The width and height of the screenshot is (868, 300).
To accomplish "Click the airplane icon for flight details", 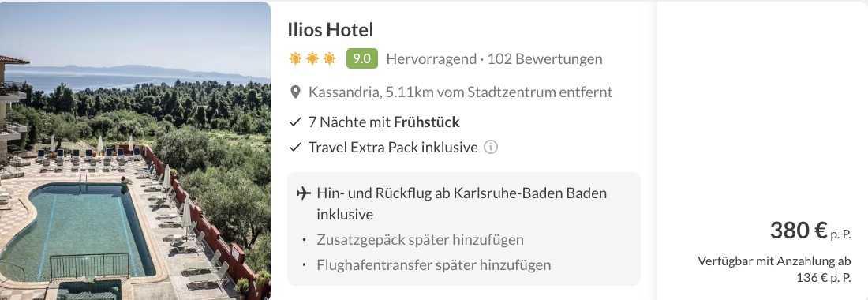I will [x=303, y=193].
